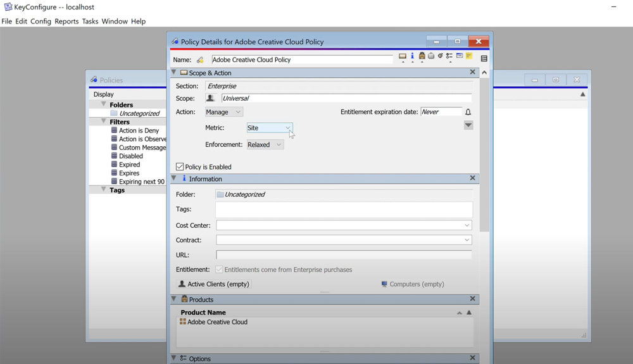
Task: Click the policy icon beside Name
Action: pos(200,60)
